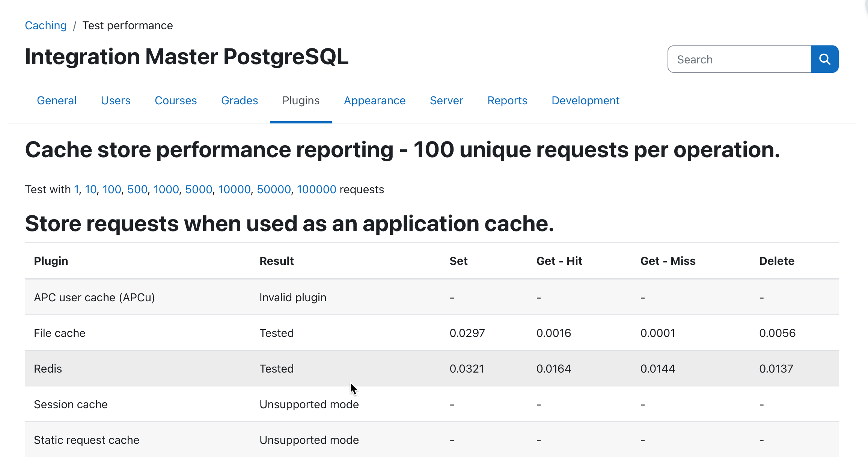Switch to the Development tab

[585, 101]
